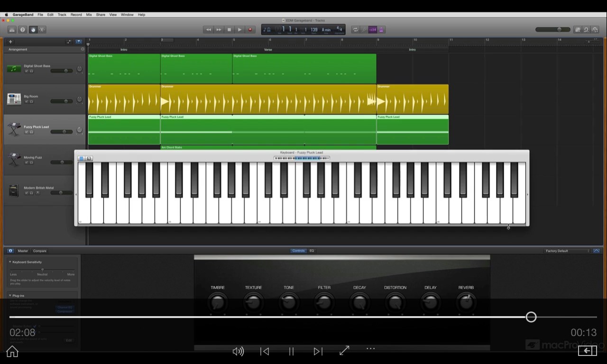Screen dimensions: 607x364
Task: Add a new track with plus button
Action: coord(10,42)
